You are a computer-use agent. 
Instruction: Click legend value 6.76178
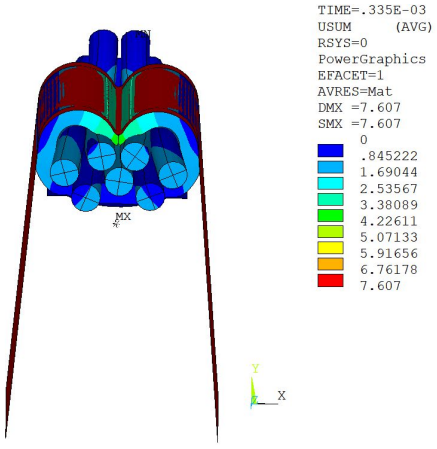389,270
